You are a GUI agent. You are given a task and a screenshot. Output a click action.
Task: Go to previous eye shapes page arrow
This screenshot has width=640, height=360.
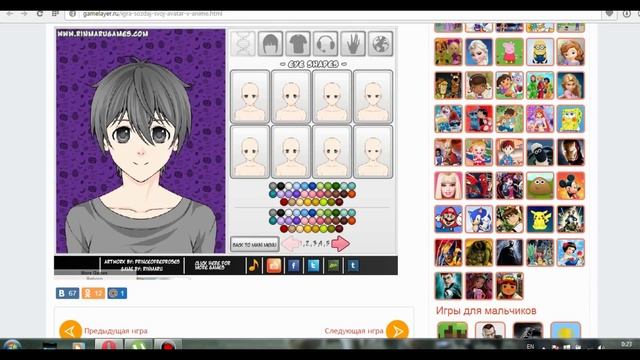click(x=291, y=244)
